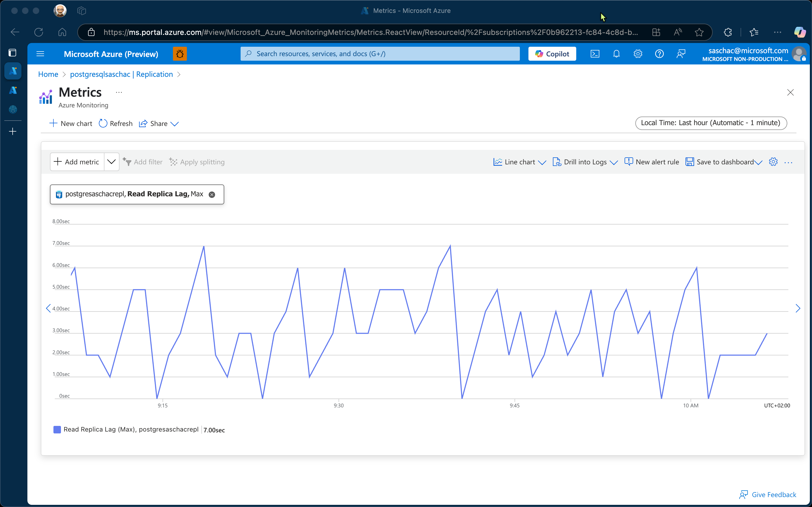Switch to the globe-icon vertical tab
812x507 pixels.
13,109
